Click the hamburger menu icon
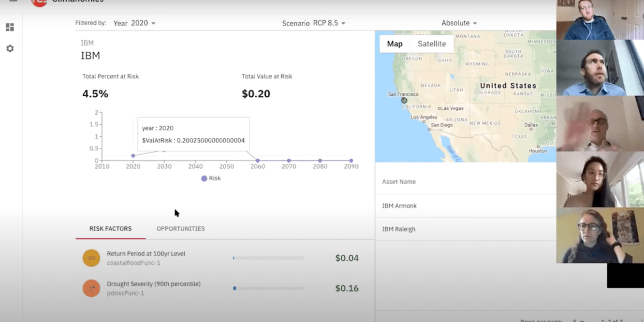Image resolution: width=644 pixels, height=322 pixels. [13, 1]
